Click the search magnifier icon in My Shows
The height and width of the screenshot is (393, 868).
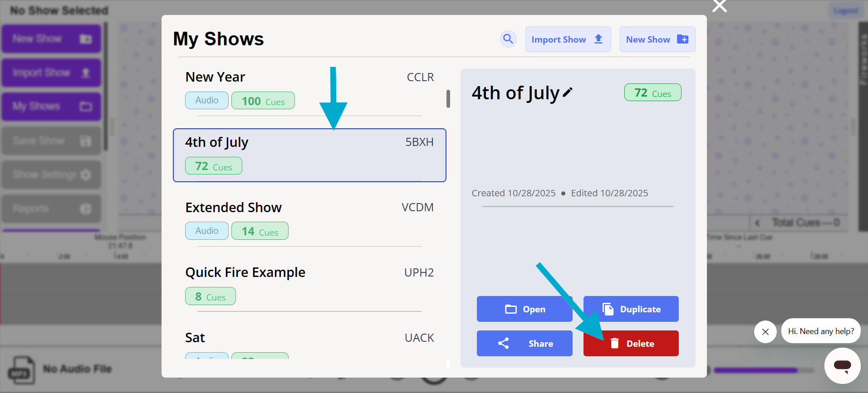click(508, 39)
